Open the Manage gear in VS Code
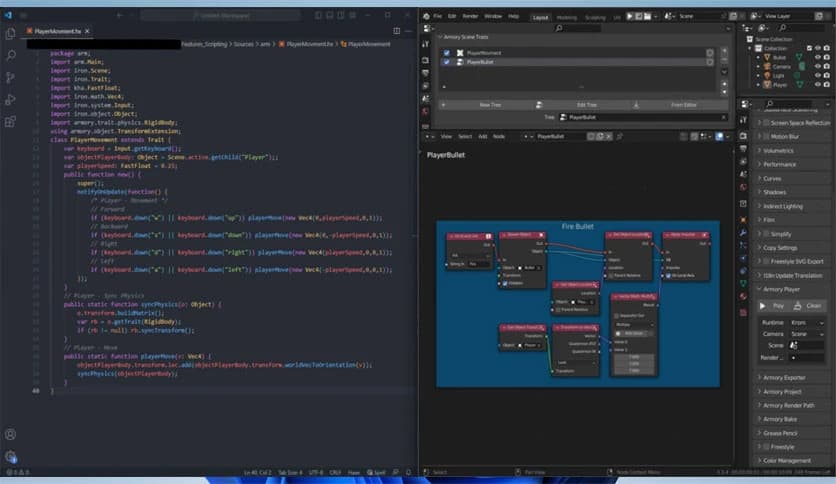Screen dimensions: 836x484 10,457
